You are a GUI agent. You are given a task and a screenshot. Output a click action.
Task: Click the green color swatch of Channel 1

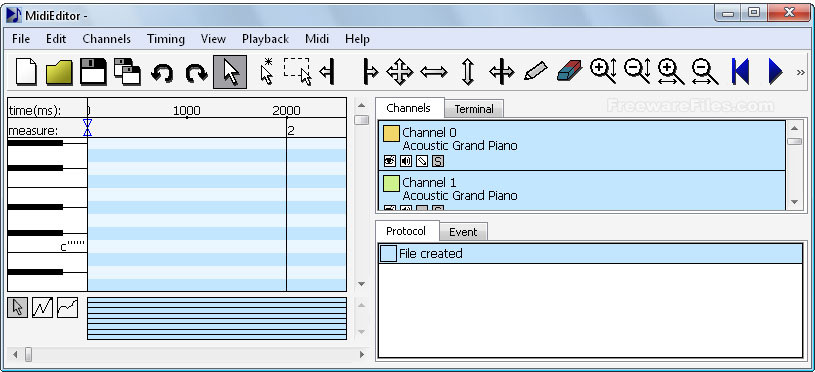[x=391, y=183]
